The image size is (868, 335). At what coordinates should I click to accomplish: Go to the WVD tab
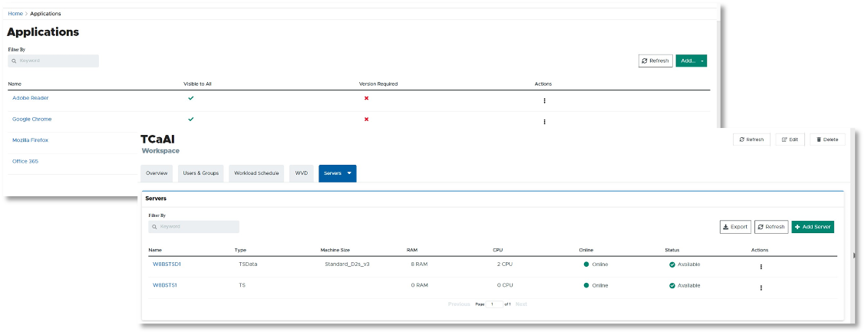302,173
